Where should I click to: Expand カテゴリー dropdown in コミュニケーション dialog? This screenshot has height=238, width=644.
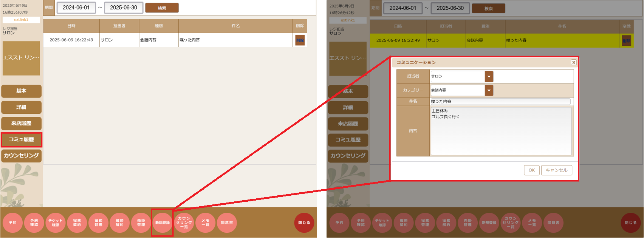[x=489, y=90]
